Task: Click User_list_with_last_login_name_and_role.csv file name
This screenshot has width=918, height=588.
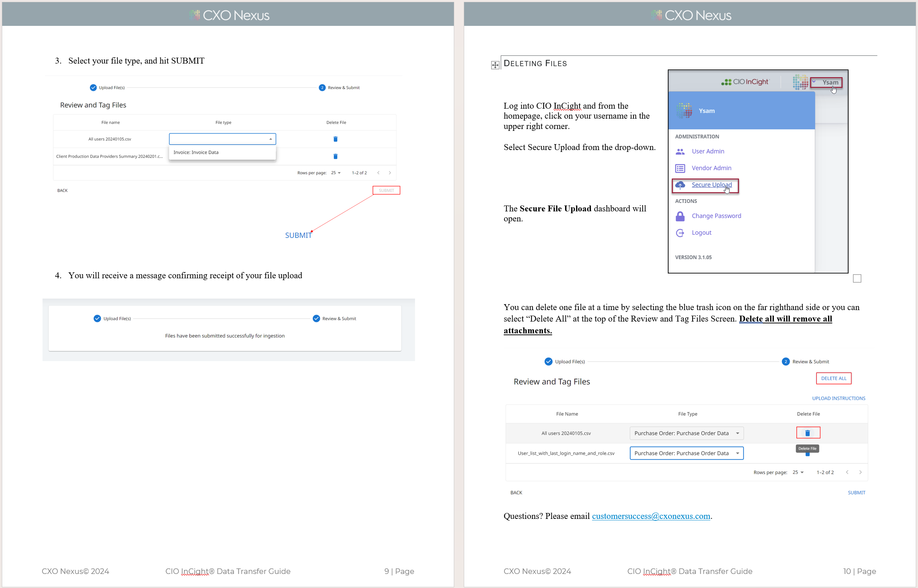Action: [x=566, y=453]
